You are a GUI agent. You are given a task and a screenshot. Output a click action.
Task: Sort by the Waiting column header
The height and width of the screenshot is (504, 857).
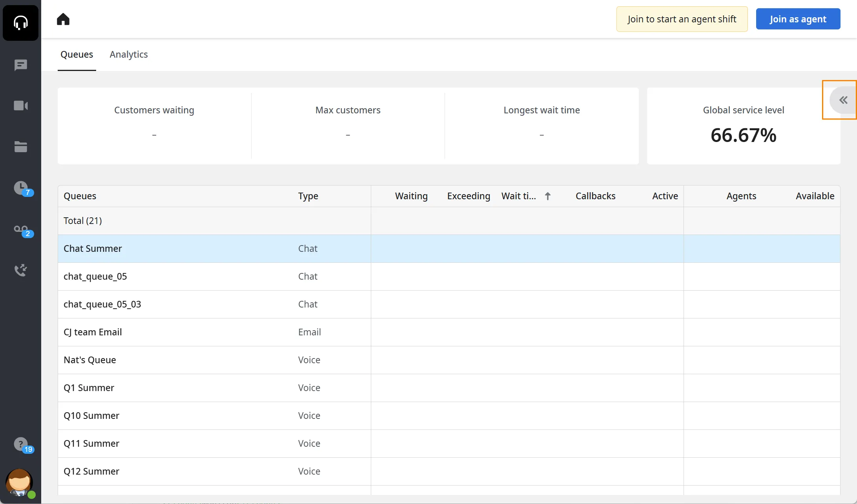(411, 196)
